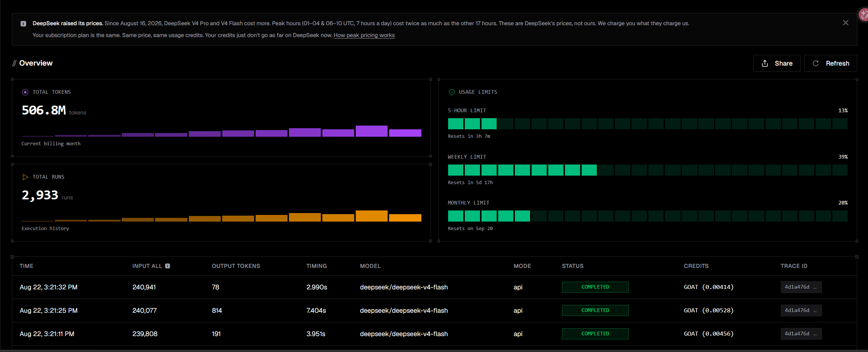Click the circular refresh arrow icon
868x352 pixels.
816,63
